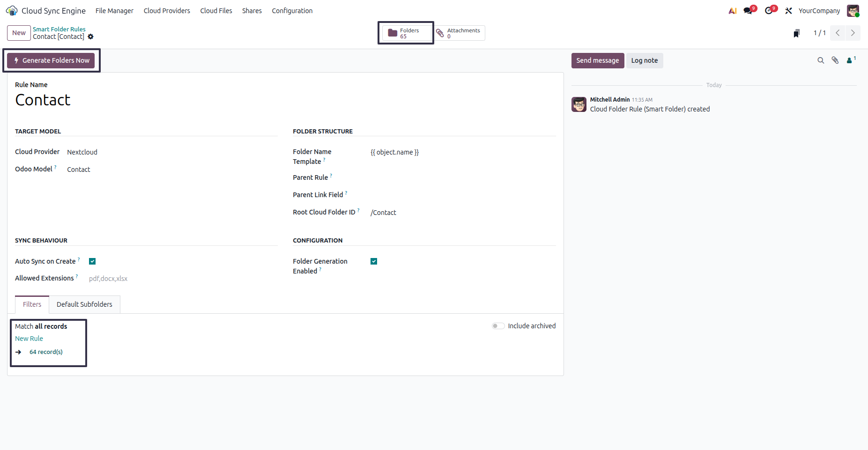The image size is (868, 450).
Task: Click the chatter attach files paperclip icon
Action: tap(835, 60)
